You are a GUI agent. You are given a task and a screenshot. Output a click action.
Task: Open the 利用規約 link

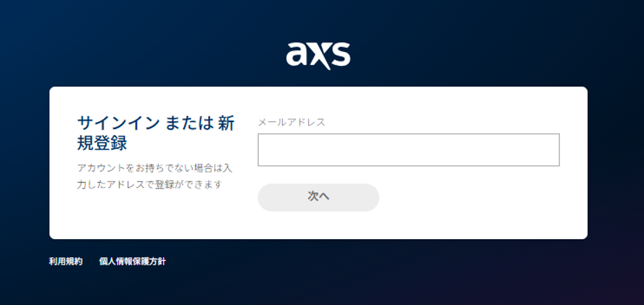pos(66,261)
